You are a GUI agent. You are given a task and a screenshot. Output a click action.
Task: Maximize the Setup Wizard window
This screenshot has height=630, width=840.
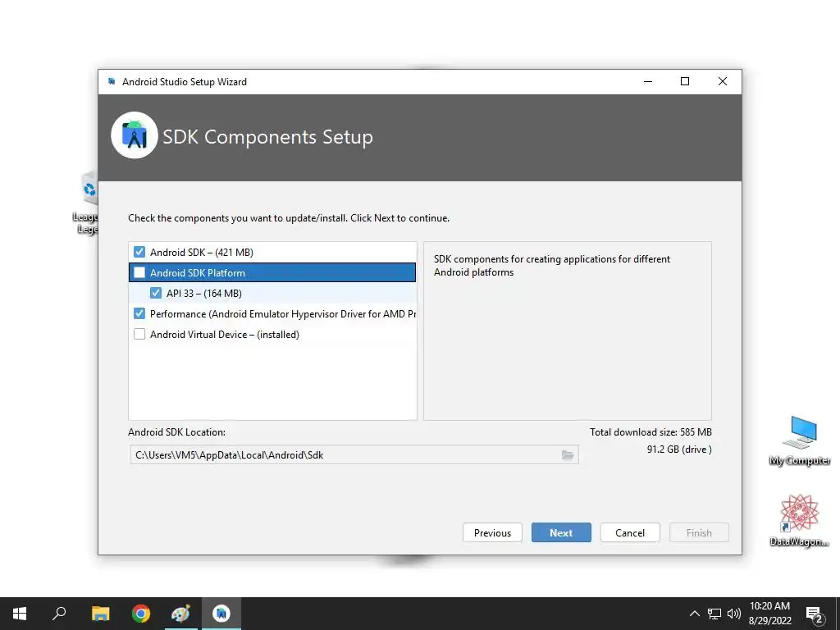pos(685,81)
